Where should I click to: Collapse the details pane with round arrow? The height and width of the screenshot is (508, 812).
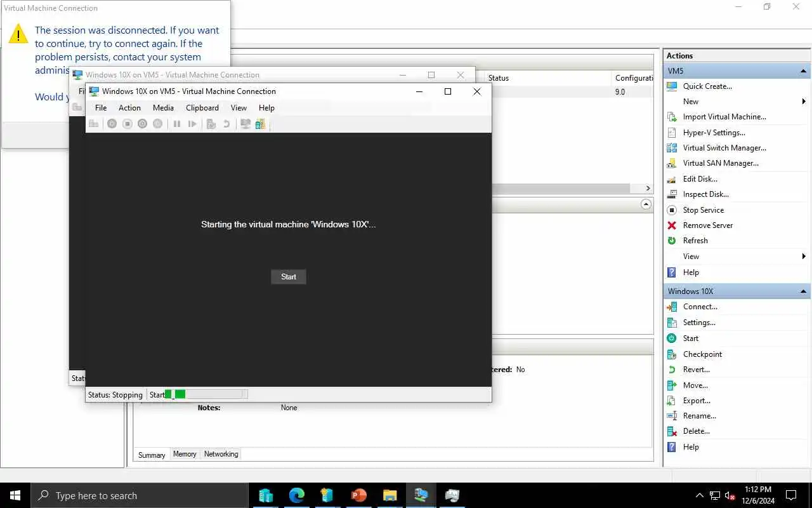[646, 204]
